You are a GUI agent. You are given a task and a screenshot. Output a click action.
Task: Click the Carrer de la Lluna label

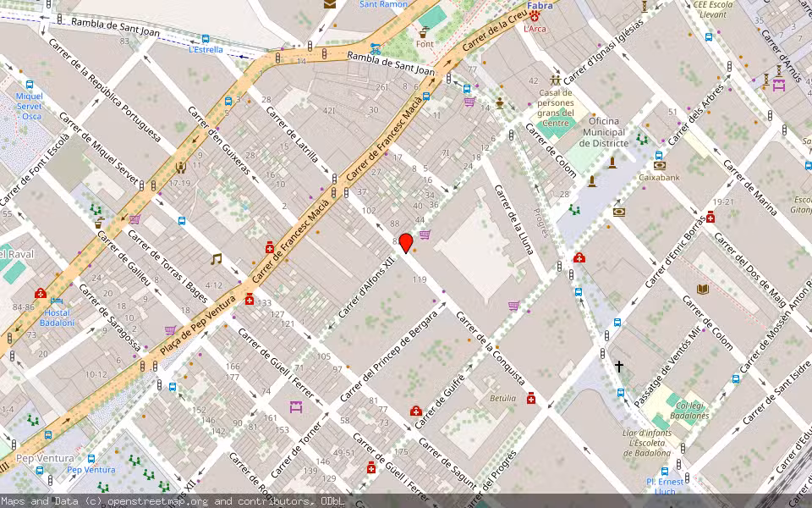pos(513,219)
